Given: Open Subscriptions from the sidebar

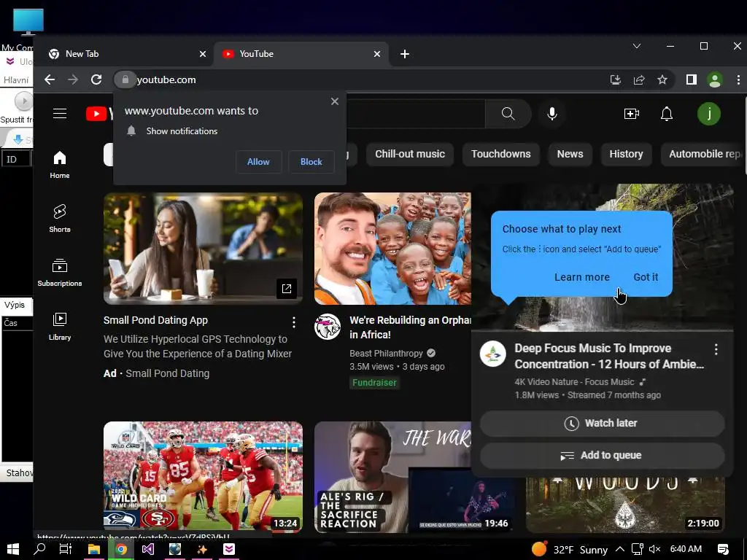Looking at the screenshot, I should pos(60,273).
